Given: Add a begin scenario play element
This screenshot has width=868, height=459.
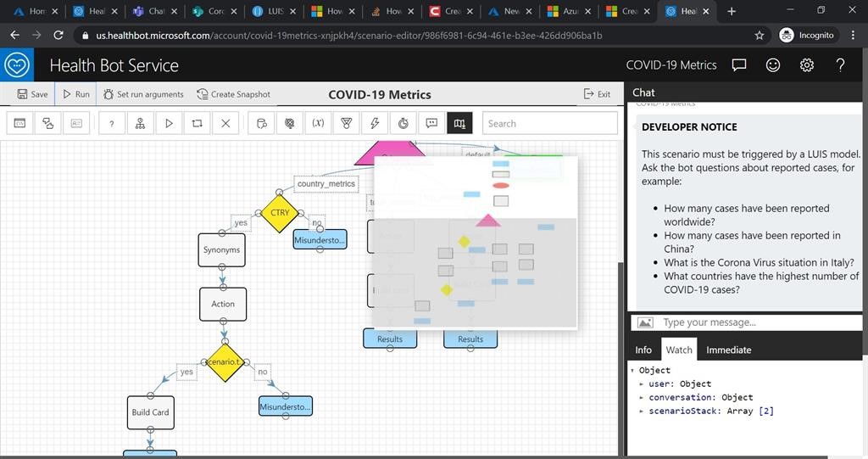Looking at the screenshot, I should click(x=169, y=123).
